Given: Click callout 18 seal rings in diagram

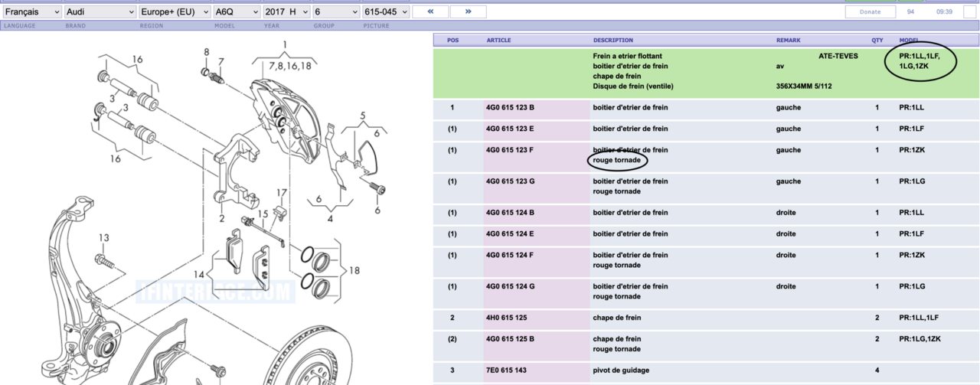Looking at the screenshot, I should (x=352, y=270).
